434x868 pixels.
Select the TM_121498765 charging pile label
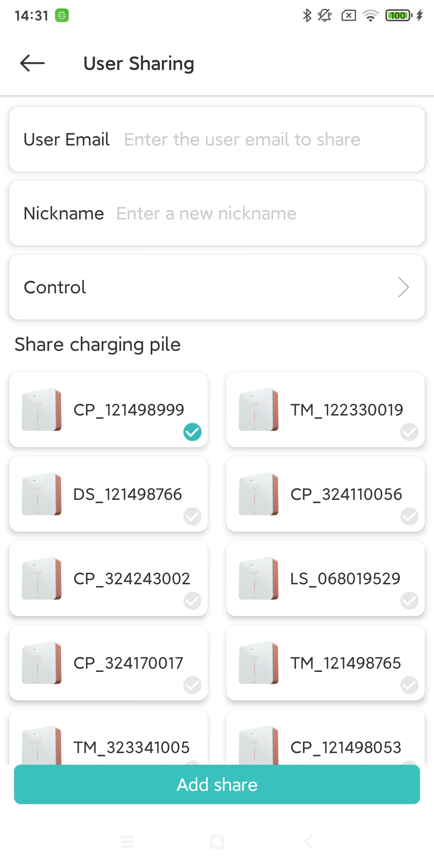click(346, 663)
